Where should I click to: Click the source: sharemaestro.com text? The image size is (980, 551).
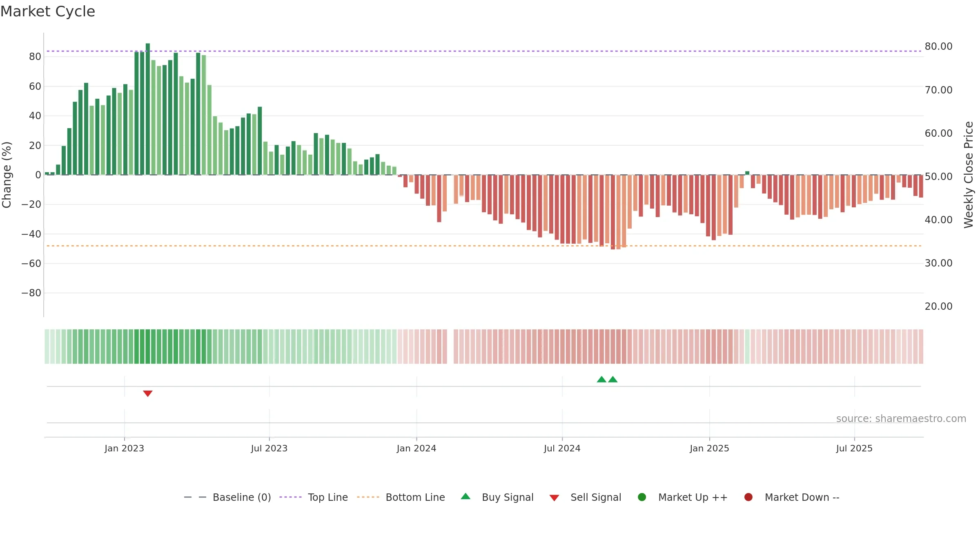point(901,418)
